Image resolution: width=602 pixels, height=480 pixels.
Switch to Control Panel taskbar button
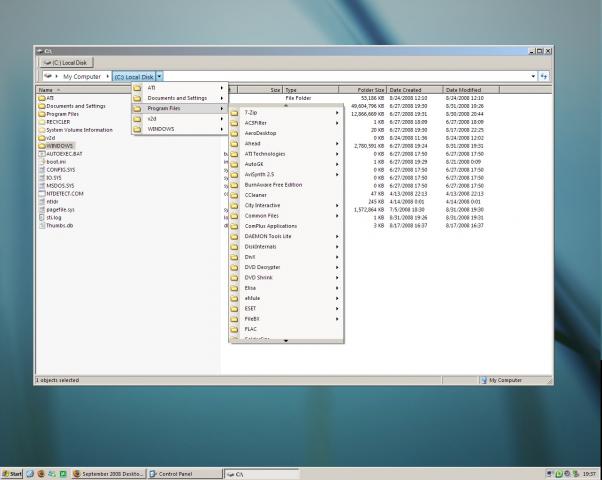pyautogui.click(x=185, y=474)
